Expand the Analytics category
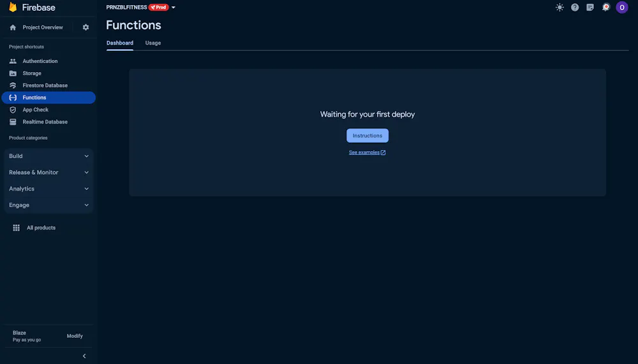 [48, 189]
